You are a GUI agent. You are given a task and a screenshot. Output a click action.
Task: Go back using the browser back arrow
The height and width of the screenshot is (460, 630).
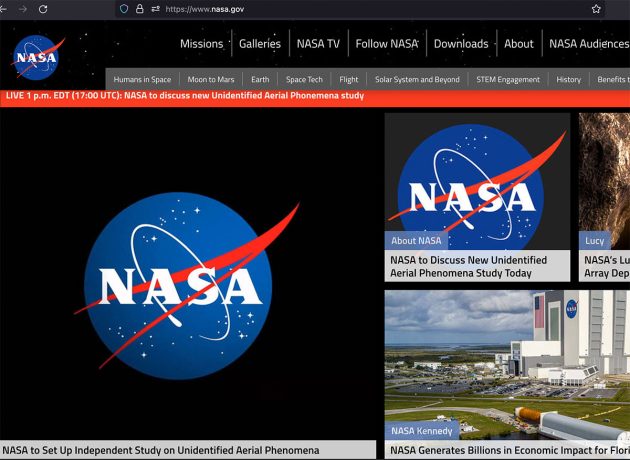point(3,9)
